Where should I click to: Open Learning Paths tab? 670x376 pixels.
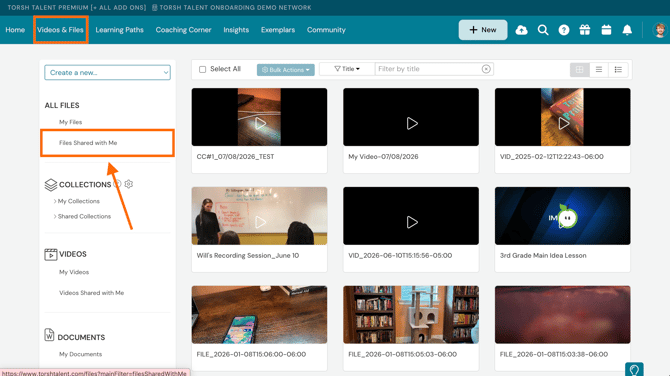(x=119, y=30)
